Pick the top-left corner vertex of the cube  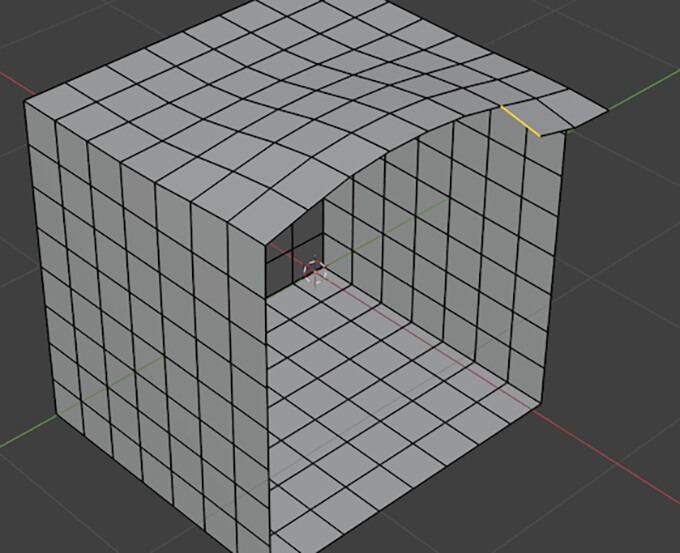(25, 100)
